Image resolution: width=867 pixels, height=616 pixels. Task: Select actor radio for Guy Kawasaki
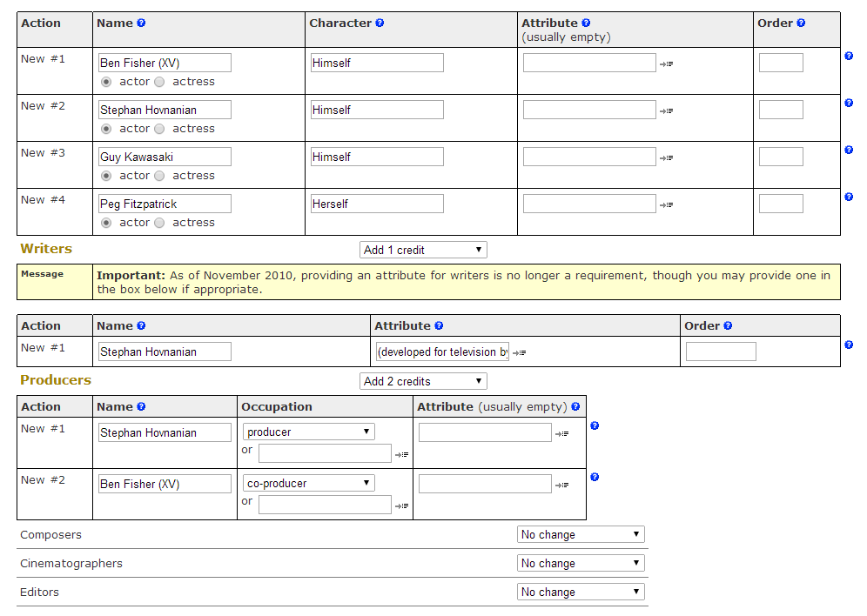point(106,176)
